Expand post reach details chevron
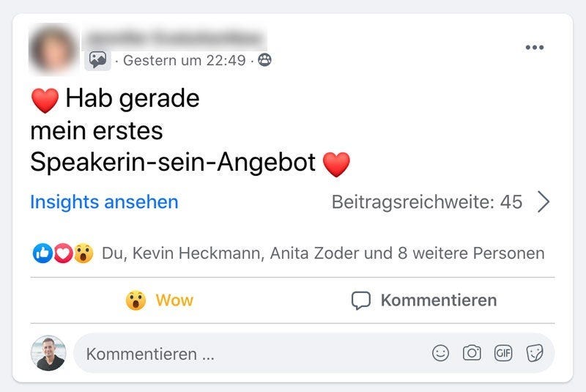 click(543, 201)
